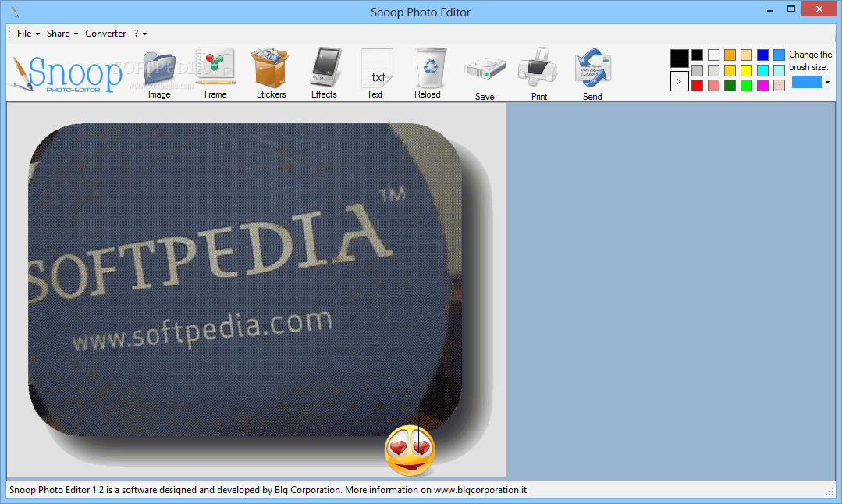842x504 pixels.
Task: Open the Share menu
Action: (62, 34)
